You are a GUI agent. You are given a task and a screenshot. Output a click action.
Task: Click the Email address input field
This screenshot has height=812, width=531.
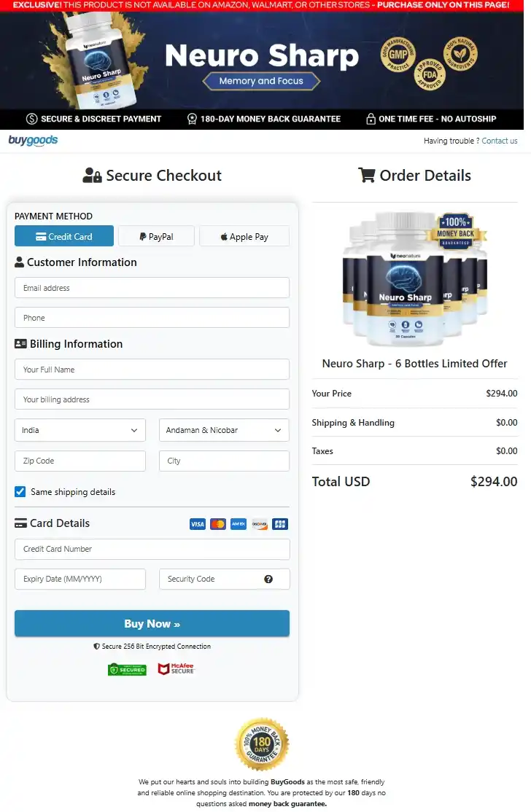[x=152, y=287]
